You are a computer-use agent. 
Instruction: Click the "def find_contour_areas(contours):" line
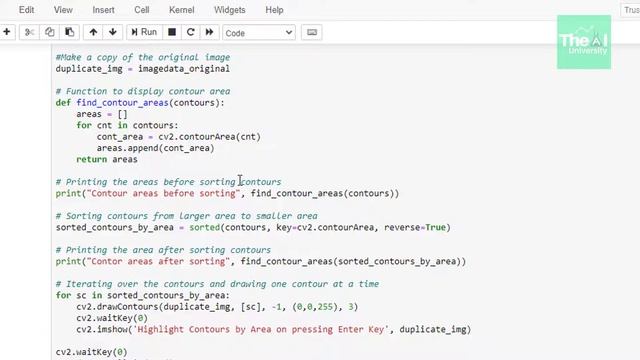pos(140,102)
